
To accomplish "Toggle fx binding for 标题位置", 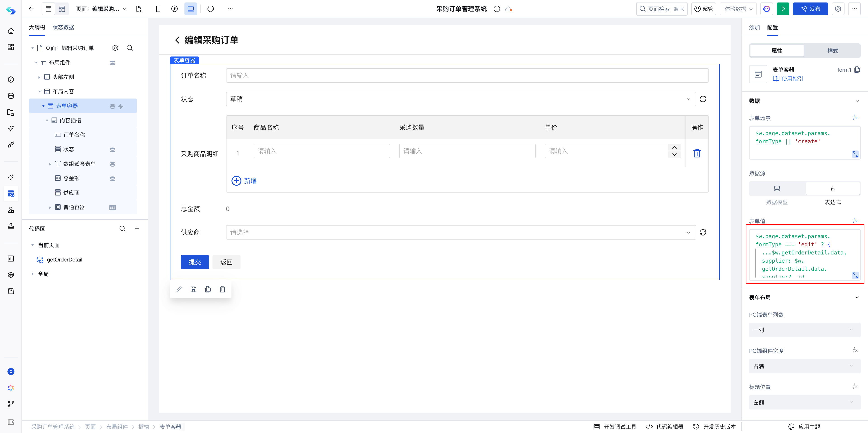I will [855, 386].
